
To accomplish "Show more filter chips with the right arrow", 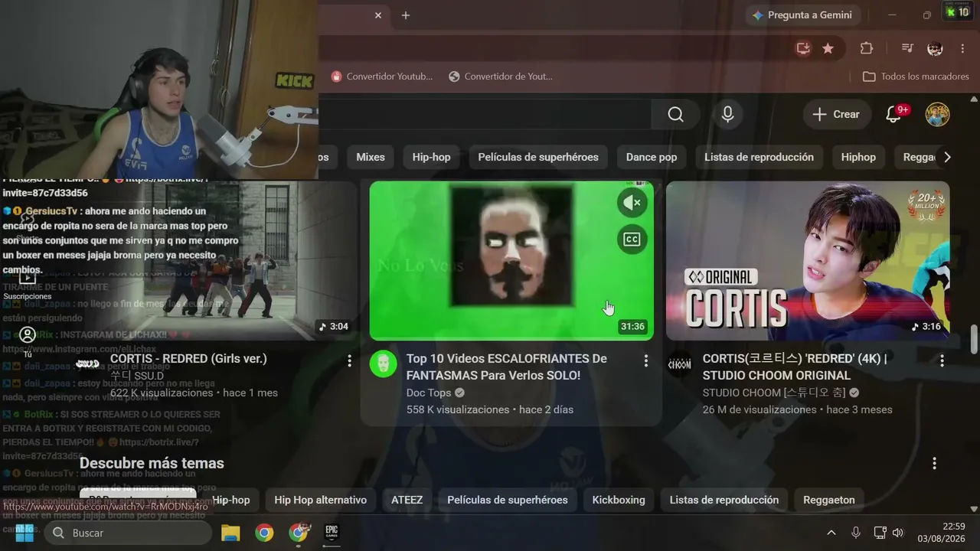I will click(947, 157).
